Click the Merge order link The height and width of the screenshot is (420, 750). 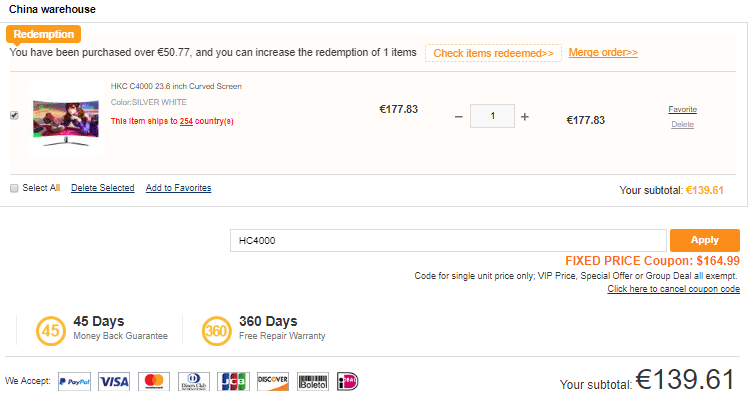tap(603, 52)
